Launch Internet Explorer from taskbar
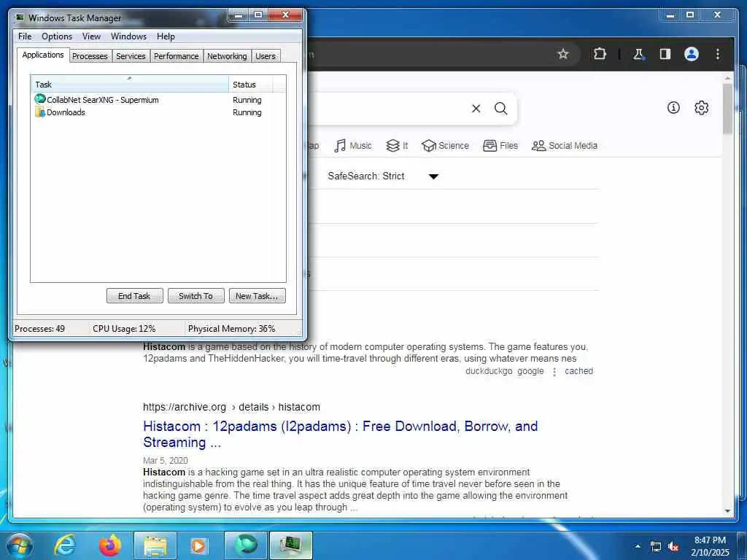The width and height of the screenshot is (747, 560). pyautogui.click(x=65, y=545)
